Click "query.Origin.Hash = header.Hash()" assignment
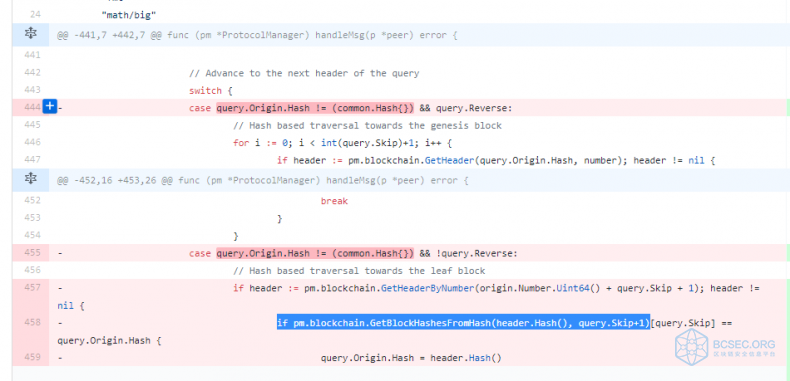790x381 pixels. (x=411, y=358)
